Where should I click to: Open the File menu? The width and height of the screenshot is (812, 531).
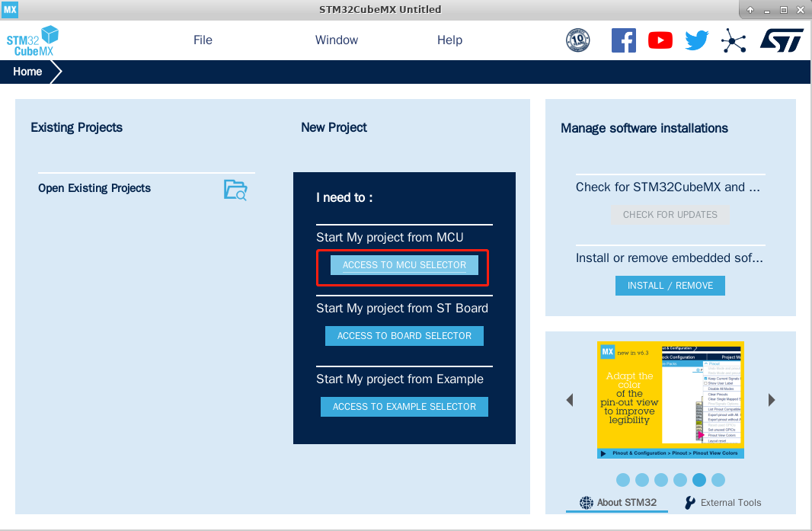203,40
